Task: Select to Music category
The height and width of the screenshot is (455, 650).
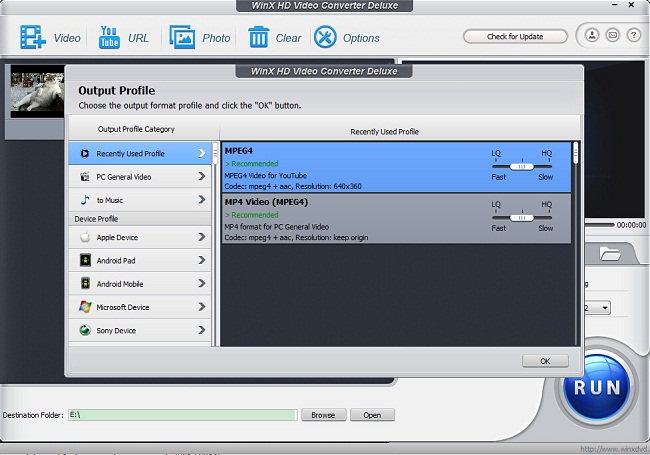Action: click(140, 200)
